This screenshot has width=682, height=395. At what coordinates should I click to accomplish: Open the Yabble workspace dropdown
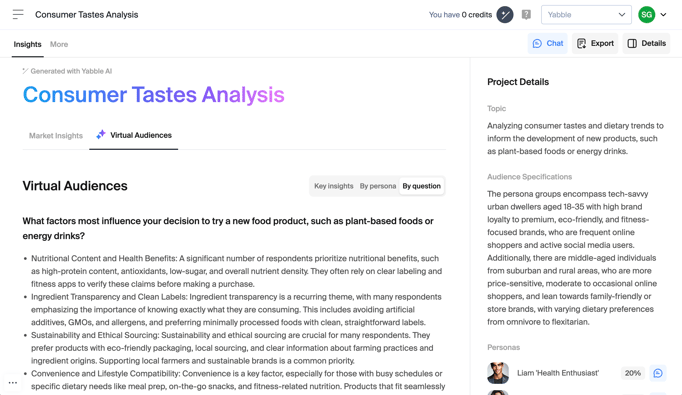coord(586,15)
